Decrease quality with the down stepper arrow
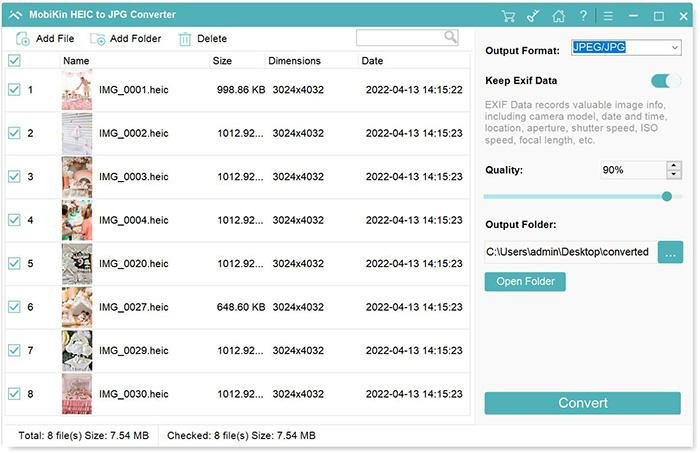Screen dimensions: 700x453 tap(674, 175)
